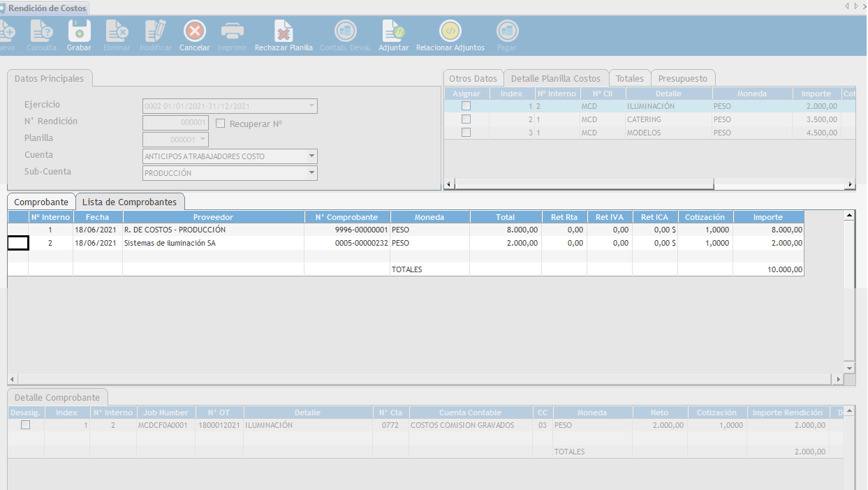The height and width of the screenshot is (490, 868).
Task: Select the Presupuesto tab
Action: 682,79
